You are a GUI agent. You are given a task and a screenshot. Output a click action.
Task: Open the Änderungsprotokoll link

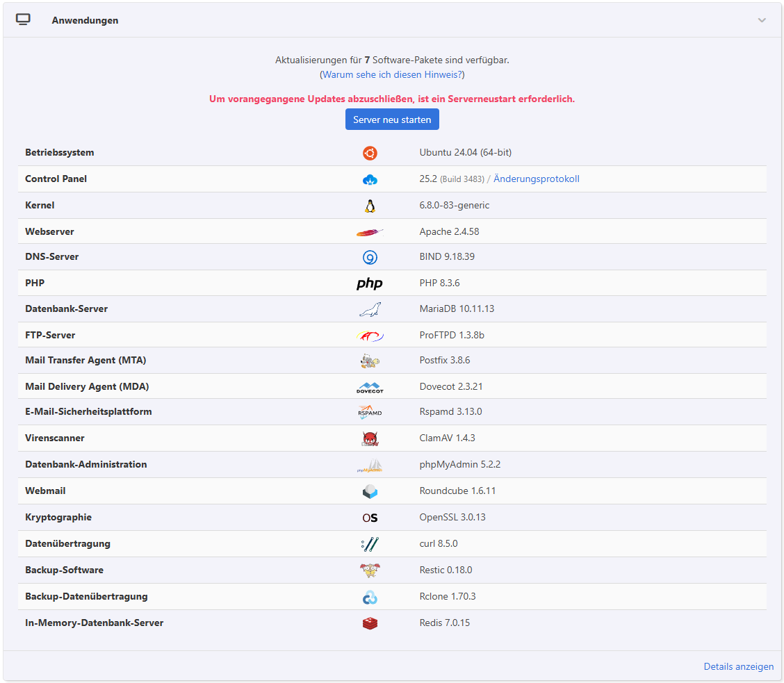click(x=536, y=179)
